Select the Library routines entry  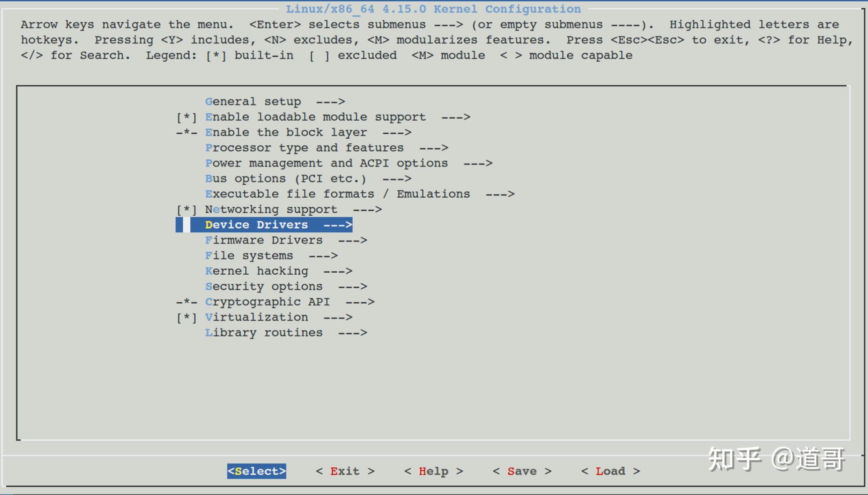click(x=264, y=332)
